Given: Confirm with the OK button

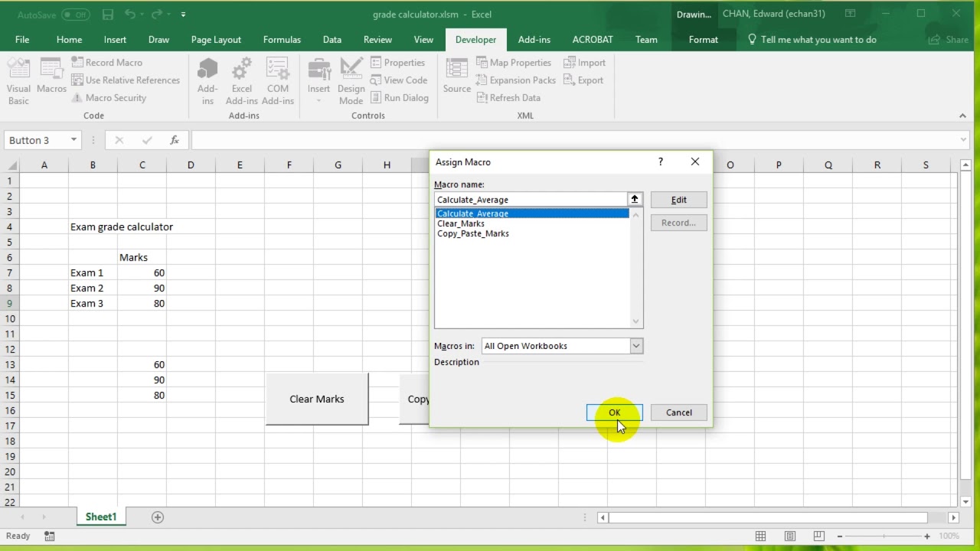Looking at the screenshot, I should coord(614,412).
